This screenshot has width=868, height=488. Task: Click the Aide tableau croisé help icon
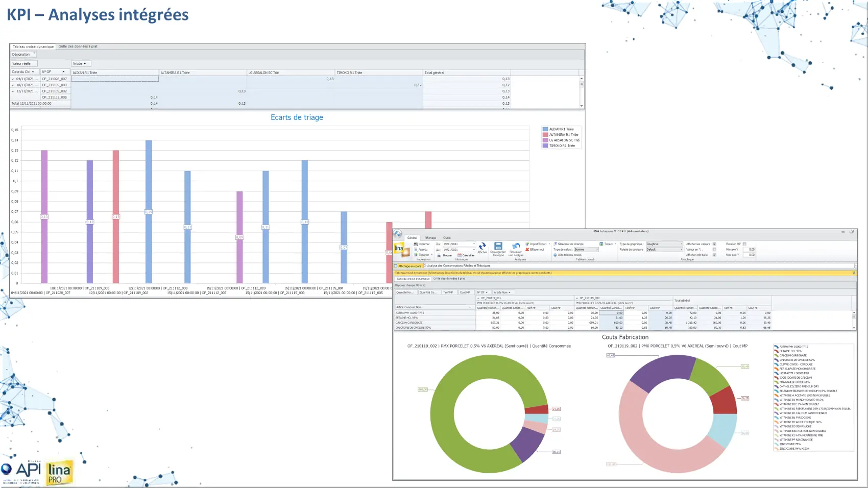[555, 255]
